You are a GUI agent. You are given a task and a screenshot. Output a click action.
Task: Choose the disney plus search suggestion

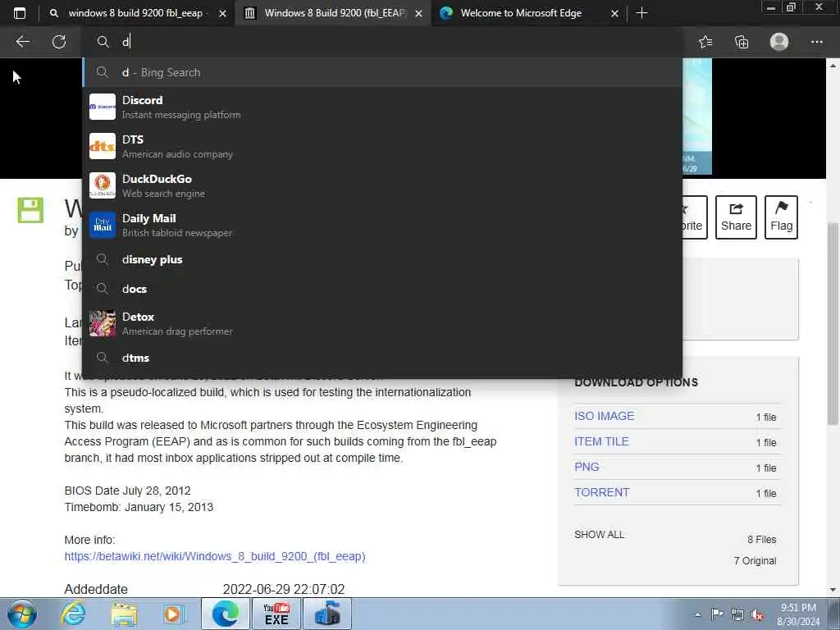point(382,259)
